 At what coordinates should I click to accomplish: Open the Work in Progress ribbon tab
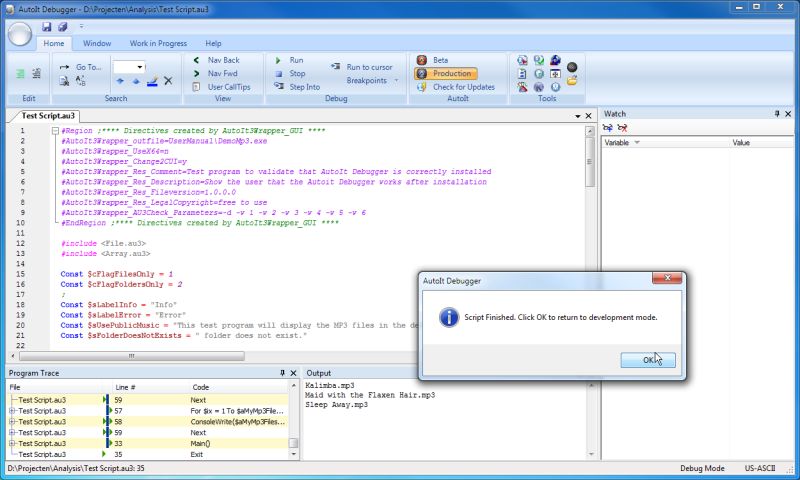[158, 43]
